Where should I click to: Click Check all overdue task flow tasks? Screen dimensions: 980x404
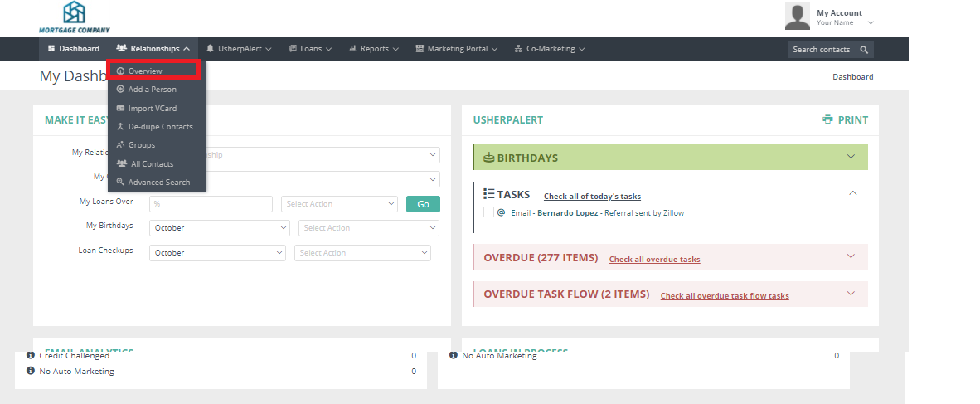tap(724, 296)
